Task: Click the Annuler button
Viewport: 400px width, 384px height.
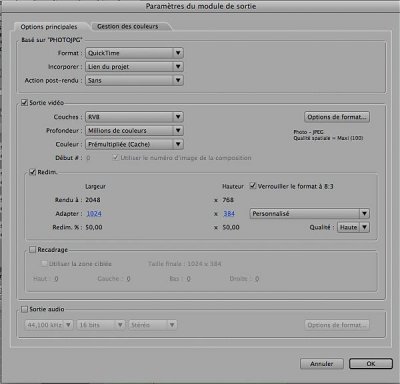Action: click(x=321, y=364)
